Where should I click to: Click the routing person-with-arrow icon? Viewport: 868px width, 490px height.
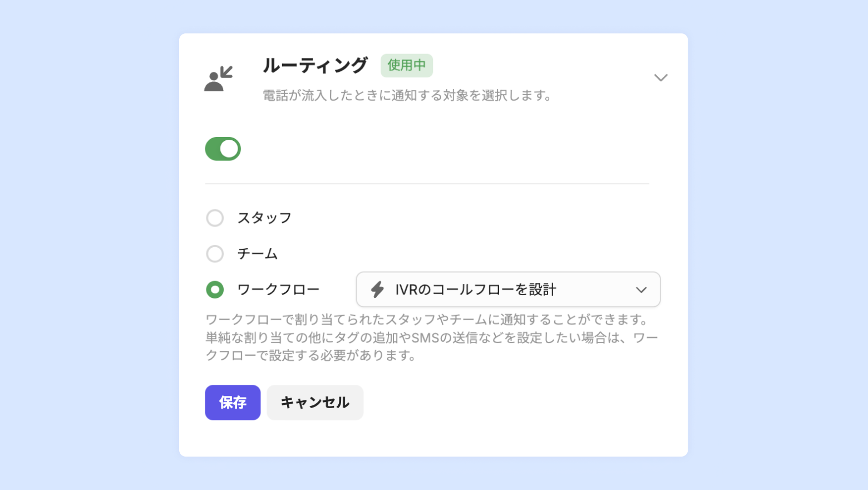click(x=218, y=79)
